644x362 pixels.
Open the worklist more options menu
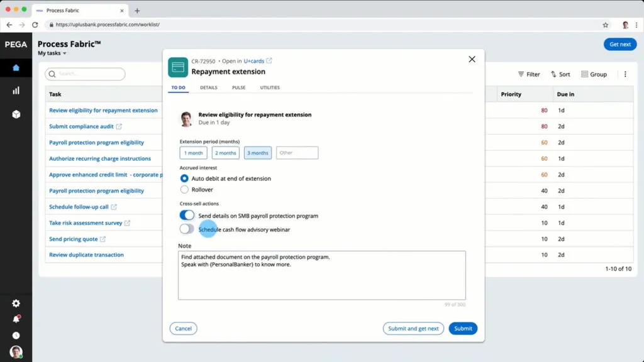click(625, 74)
